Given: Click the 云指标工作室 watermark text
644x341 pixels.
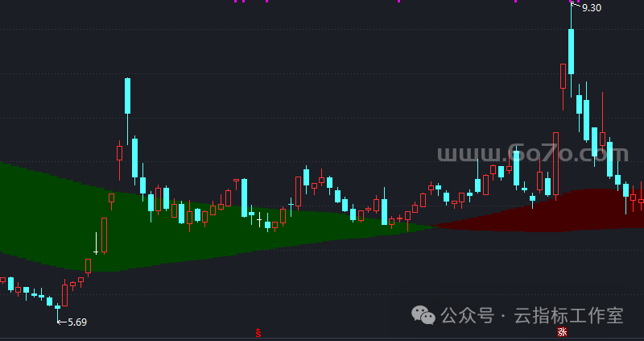Looking at the screenshot, I should [568, 315].
